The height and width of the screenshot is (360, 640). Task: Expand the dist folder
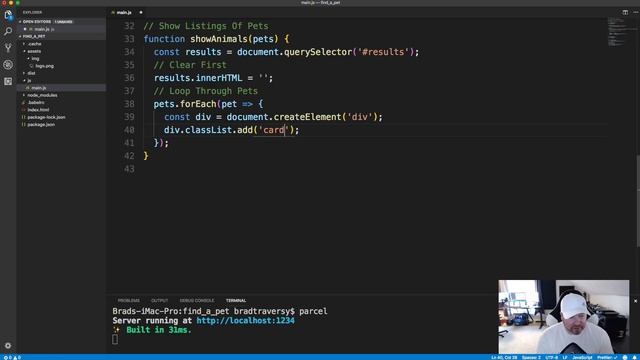31,73
